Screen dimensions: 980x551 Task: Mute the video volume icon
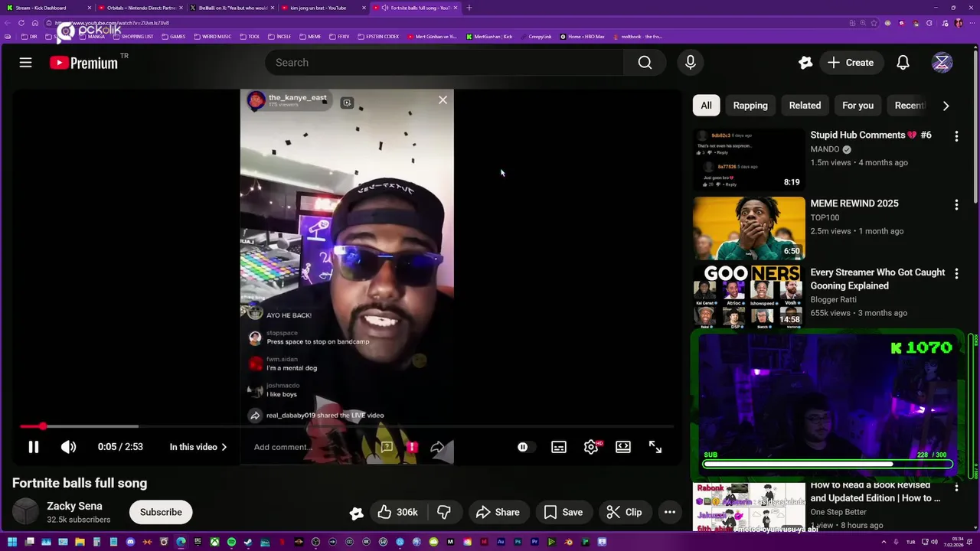(68, 447)
